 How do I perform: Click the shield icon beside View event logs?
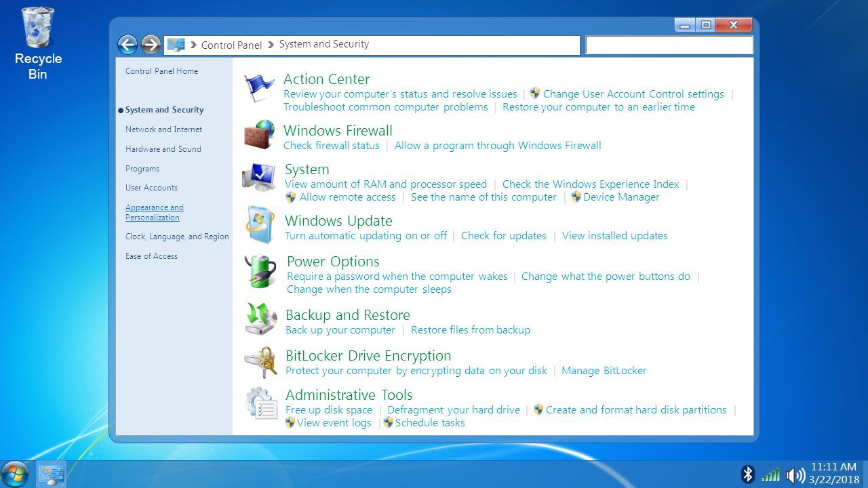coord(290,422)
